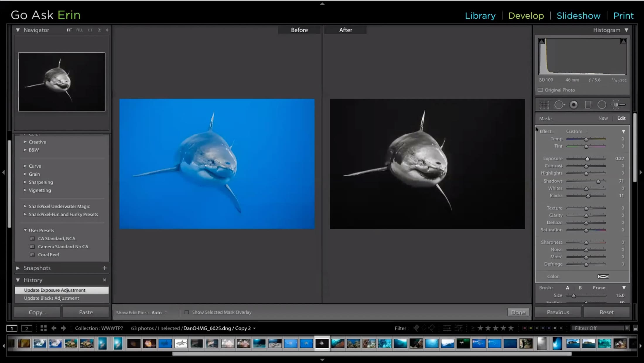Set navigator zoom to 1:1

90,30
